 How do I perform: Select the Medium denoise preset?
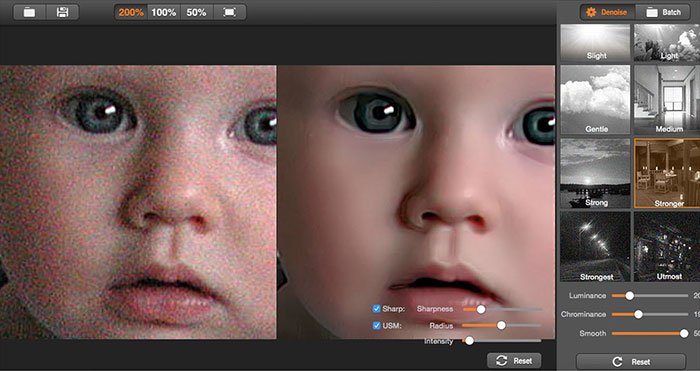pos(667,100)
